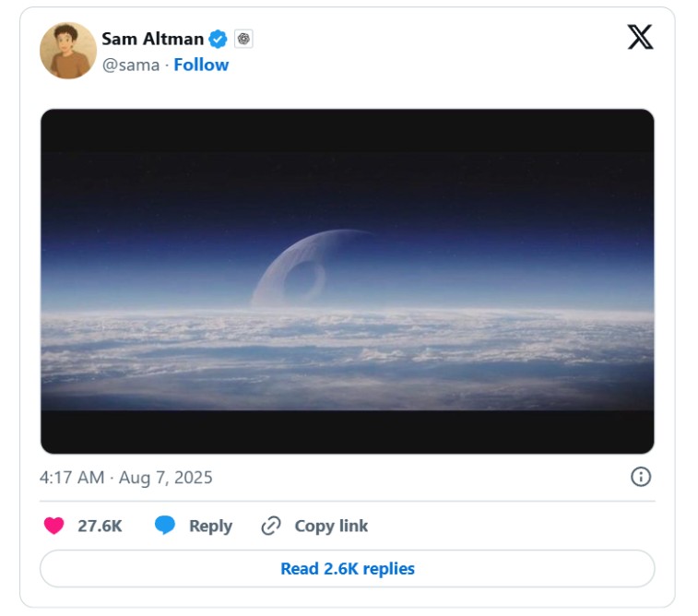Click the blue verified checkmark badge

tap(219, 39)
